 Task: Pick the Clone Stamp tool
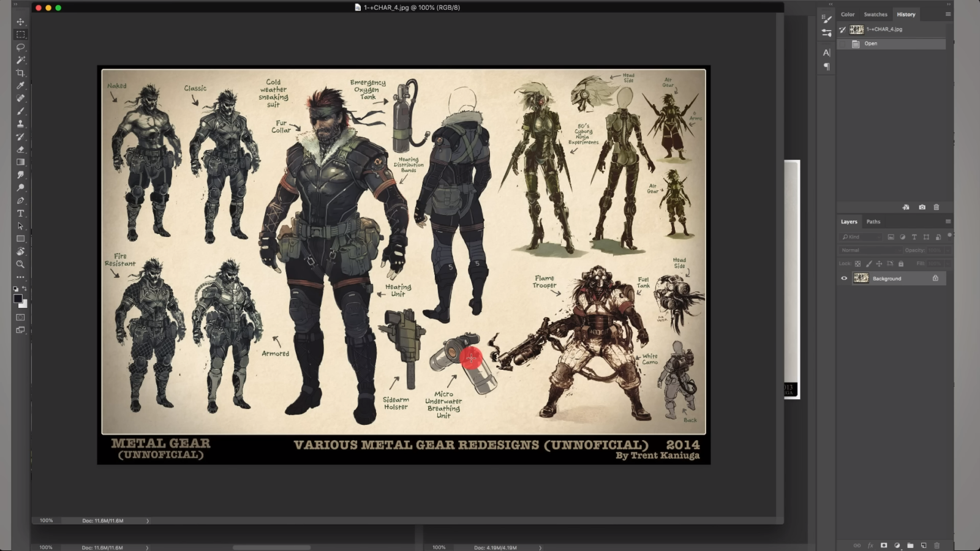(20, 124)
